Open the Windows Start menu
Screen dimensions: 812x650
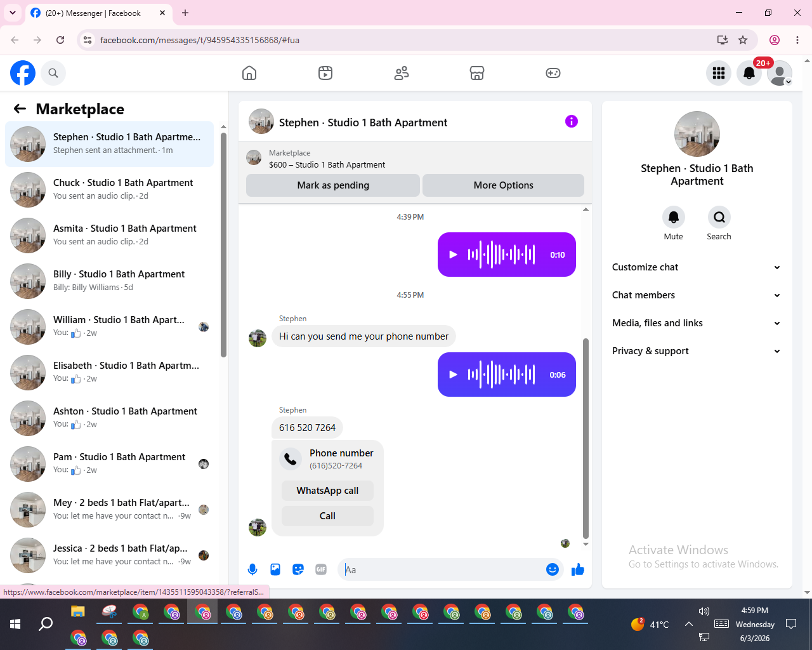pyautogui.click(x=15, y=624)
